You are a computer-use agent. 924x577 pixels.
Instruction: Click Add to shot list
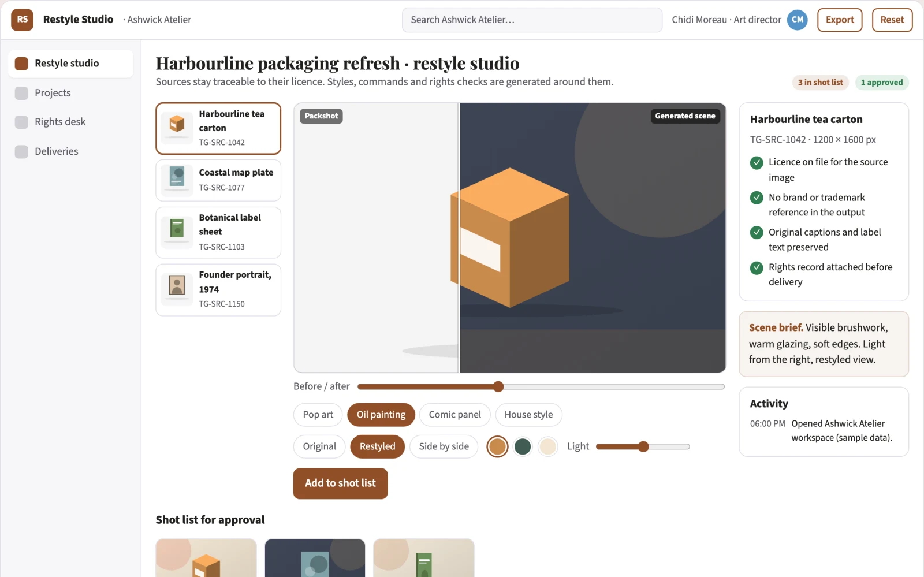coord(340,483)
